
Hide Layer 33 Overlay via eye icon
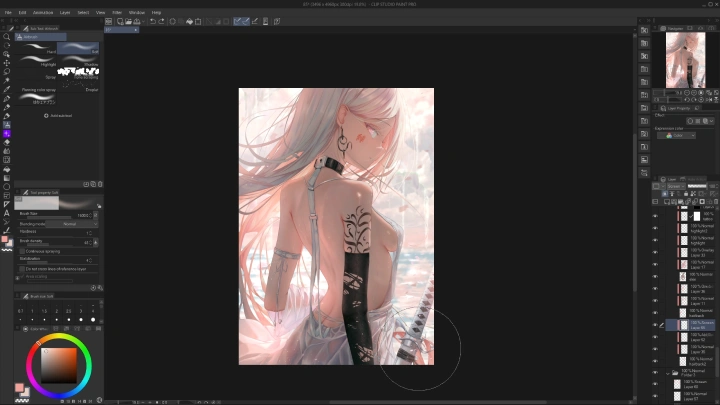click(x=655, y=252)
